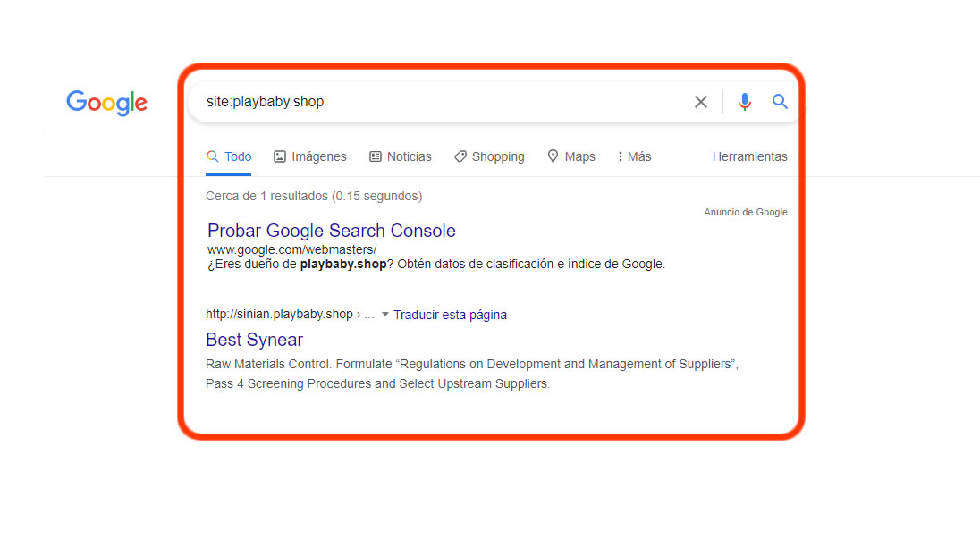Viewport: 980px width, 556px height.
Task: Click the Raw Materials Control snippet text
Action: coord(472,374)
